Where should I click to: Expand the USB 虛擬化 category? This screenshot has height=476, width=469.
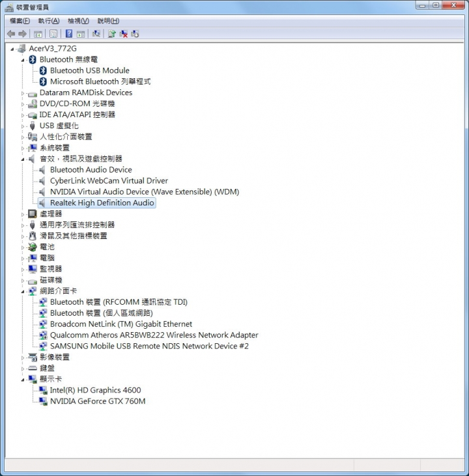click(23, 126)
